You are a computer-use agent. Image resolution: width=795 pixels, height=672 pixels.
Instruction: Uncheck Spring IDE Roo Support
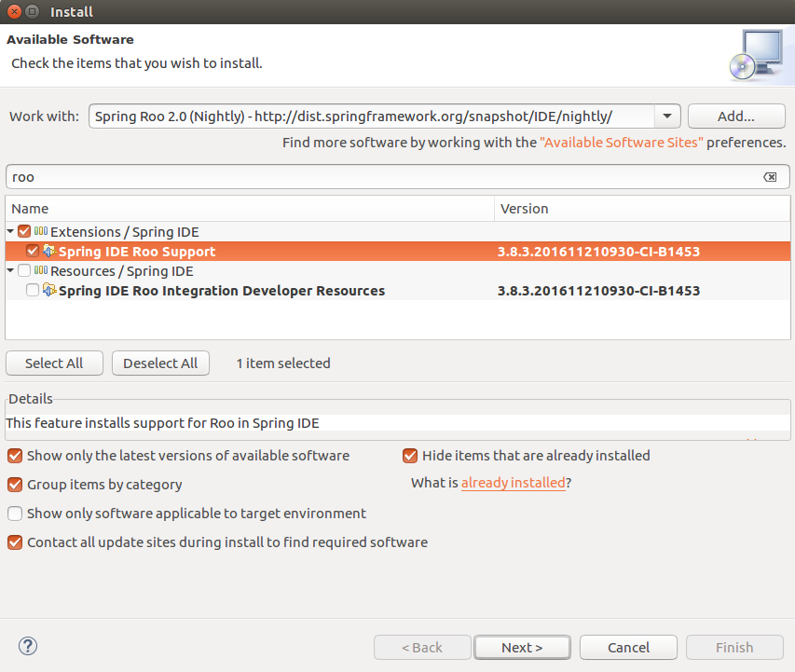point(33,251)
